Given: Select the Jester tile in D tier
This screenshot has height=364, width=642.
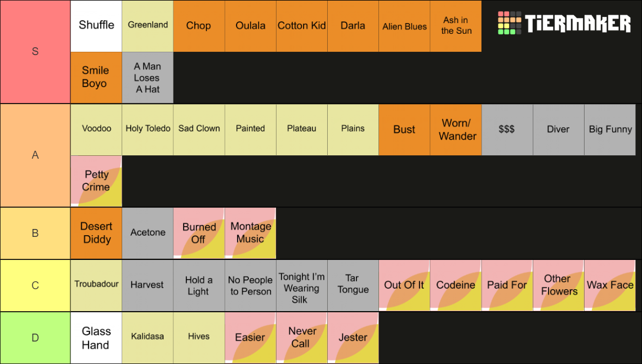Looking at the screenshot, I should 353,338.
